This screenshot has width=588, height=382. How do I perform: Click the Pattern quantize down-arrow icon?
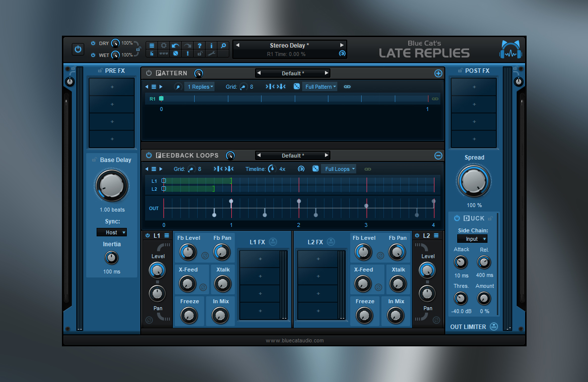coord(281,87)
